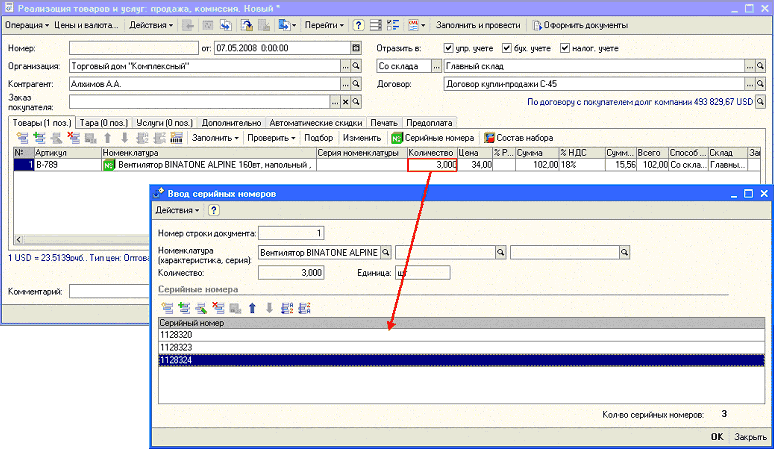Click the blue move-up arrow in the serial numbers toolbar
Image resolution: width=775 pixels, height=450 pixels.
point(253,307)
